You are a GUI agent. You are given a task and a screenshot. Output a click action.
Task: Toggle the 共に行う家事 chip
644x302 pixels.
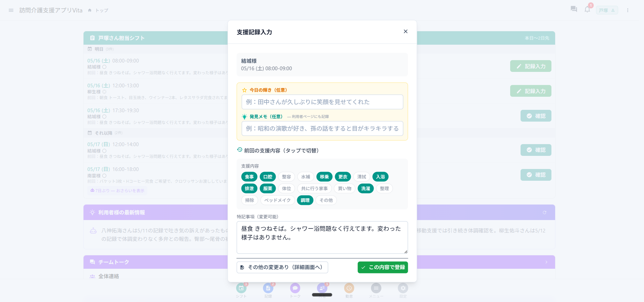click(x=314, y=188)
